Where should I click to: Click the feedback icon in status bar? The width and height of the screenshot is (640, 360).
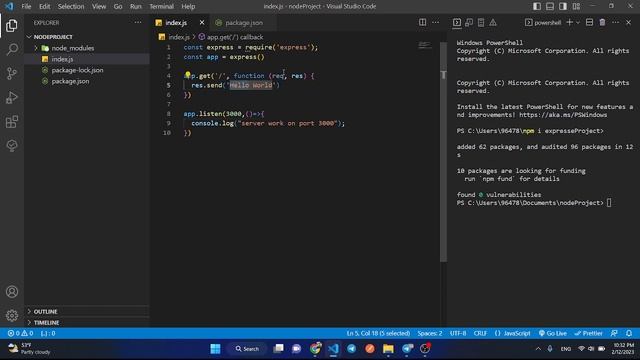point(614,333)
